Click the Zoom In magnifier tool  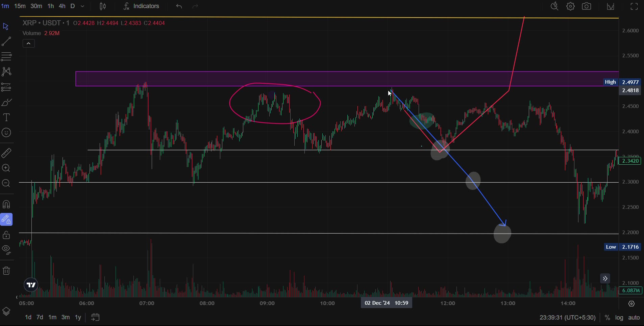[x=6, y=168]
